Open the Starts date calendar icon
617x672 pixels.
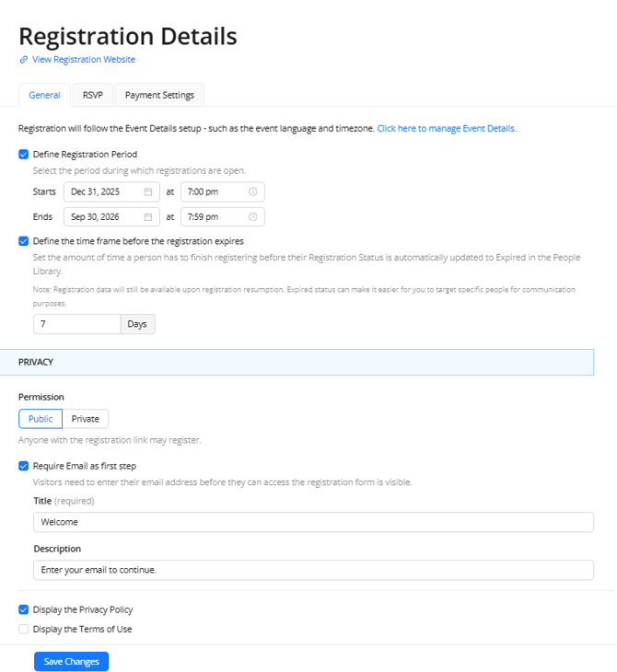(148, 192)
